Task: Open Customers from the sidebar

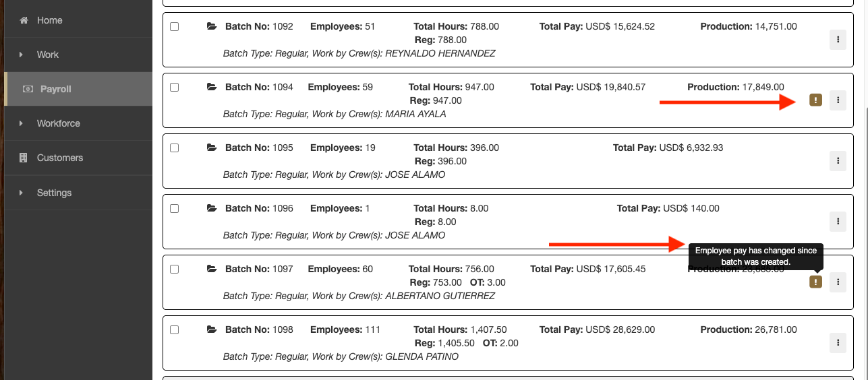Action: pos(59,158)
